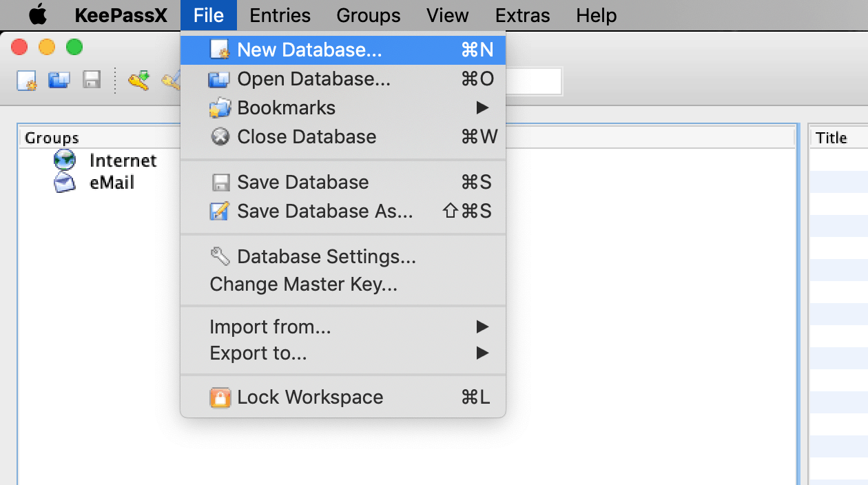
Task: Select Save Database As menu item
Action: 324,211
